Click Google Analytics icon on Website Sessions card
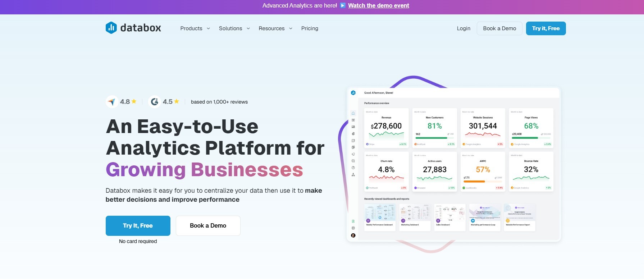Viewport: 644px width, 279px height. [464, 144]
